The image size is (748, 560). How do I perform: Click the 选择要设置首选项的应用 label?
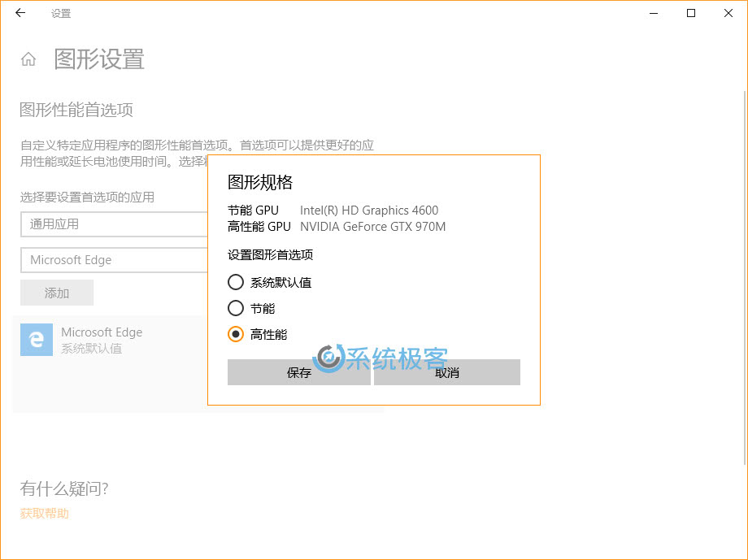pyautogui.click(x=87, y=197)
